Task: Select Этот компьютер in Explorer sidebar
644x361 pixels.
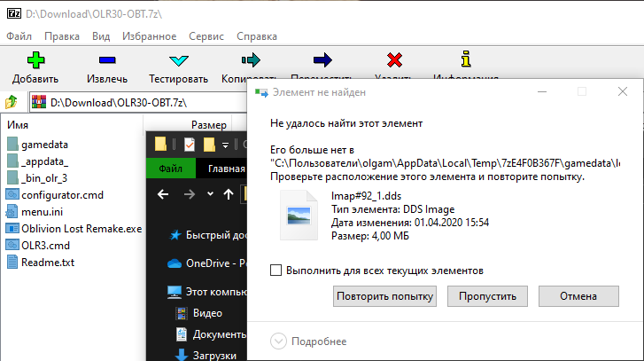Action: pyautogui.click(x=207, y=292)
